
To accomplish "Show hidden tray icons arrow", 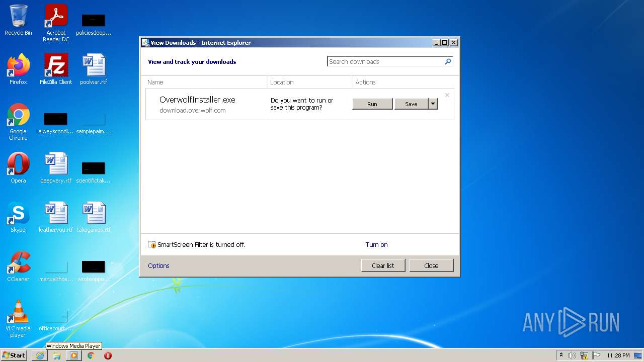I will click(561, 355).
